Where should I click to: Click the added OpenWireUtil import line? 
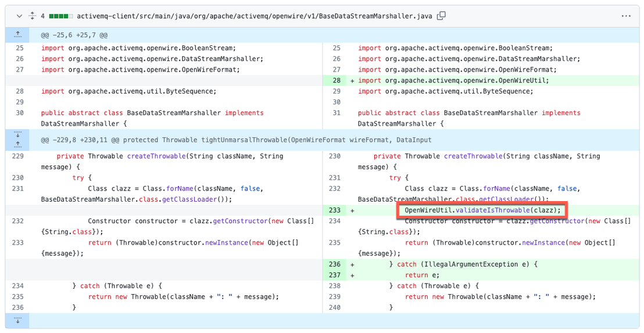click(453, 80)
